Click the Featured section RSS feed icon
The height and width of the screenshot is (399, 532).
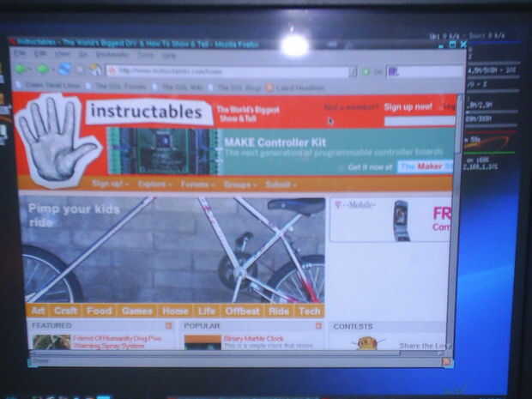point(169,326)
